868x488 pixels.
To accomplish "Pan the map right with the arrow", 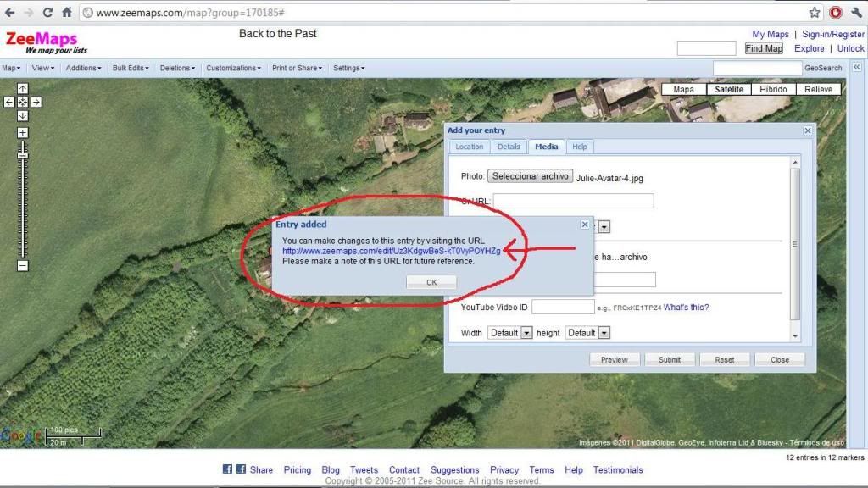I will pyautogui.click(x=36, y=102).
